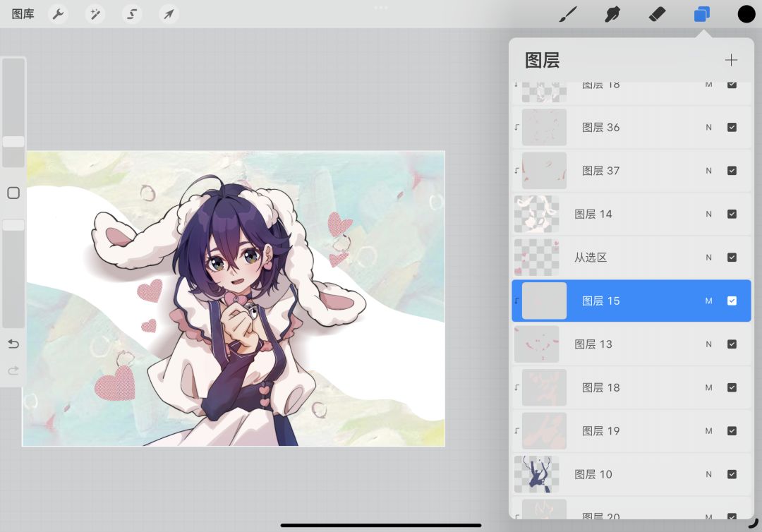The image size is (762, 532).
Task: Open the black active color circle
Action: click(x=746, y=14)
